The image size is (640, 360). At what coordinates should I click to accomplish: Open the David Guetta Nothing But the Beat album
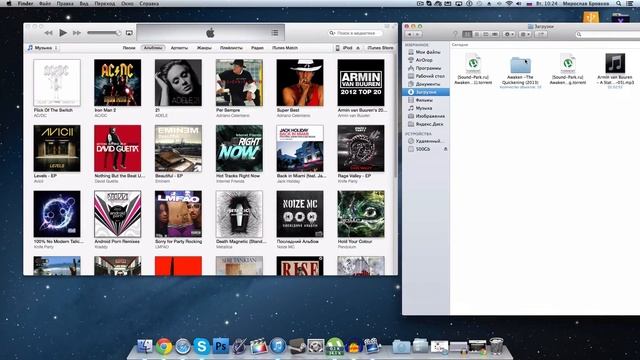[x=118, y=148]
